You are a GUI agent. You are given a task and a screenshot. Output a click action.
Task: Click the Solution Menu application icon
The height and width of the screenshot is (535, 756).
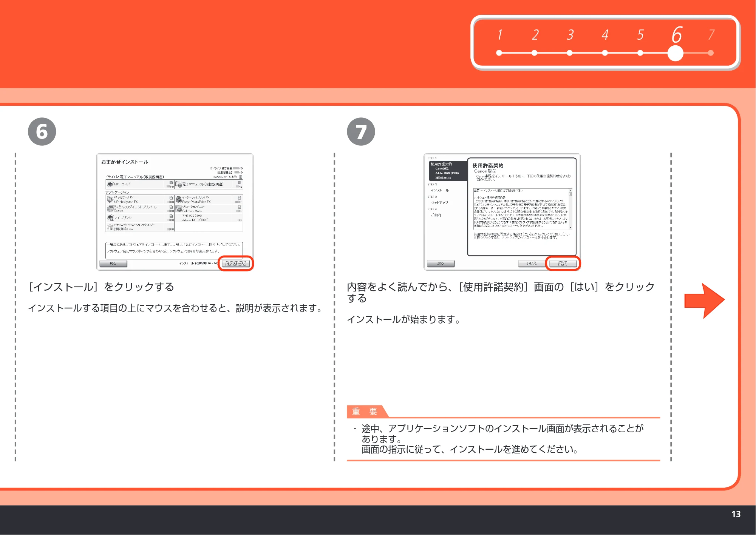click(178, 208)
